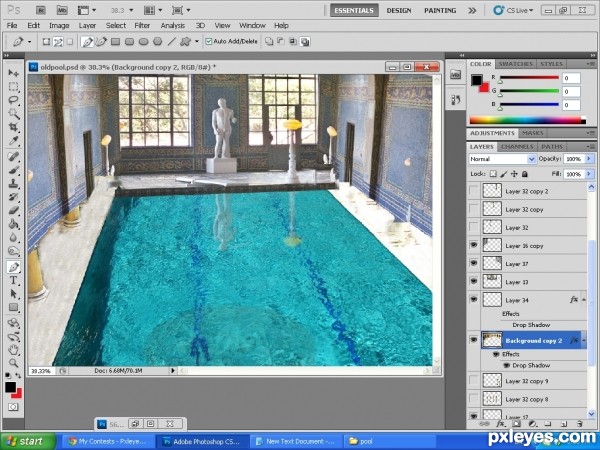Image resolution: width=600 pixels, height=450 pixels.
Task: Open the Layer menu
Action: pos(87,26)
